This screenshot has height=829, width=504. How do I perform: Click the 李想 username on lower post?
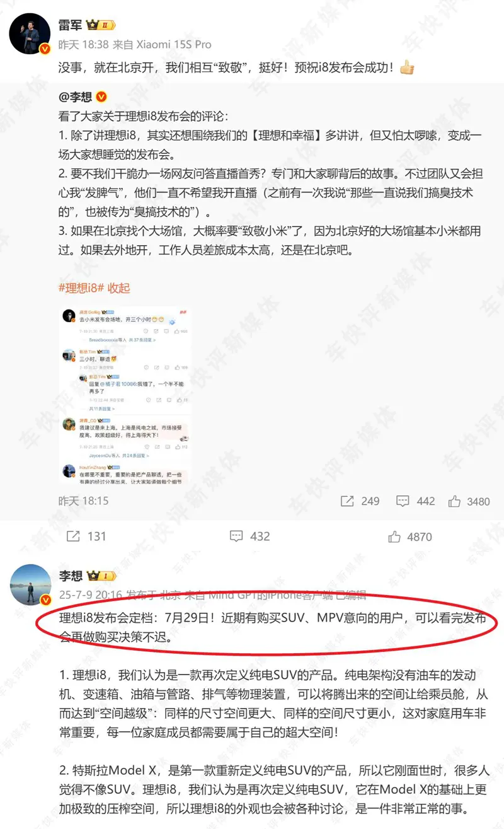[x=71, y=576]
